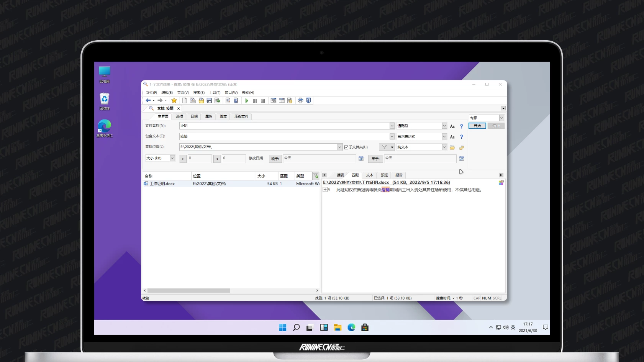
Task: Click the save floppy disk toolbar icon
Action: tap(209, 100)
